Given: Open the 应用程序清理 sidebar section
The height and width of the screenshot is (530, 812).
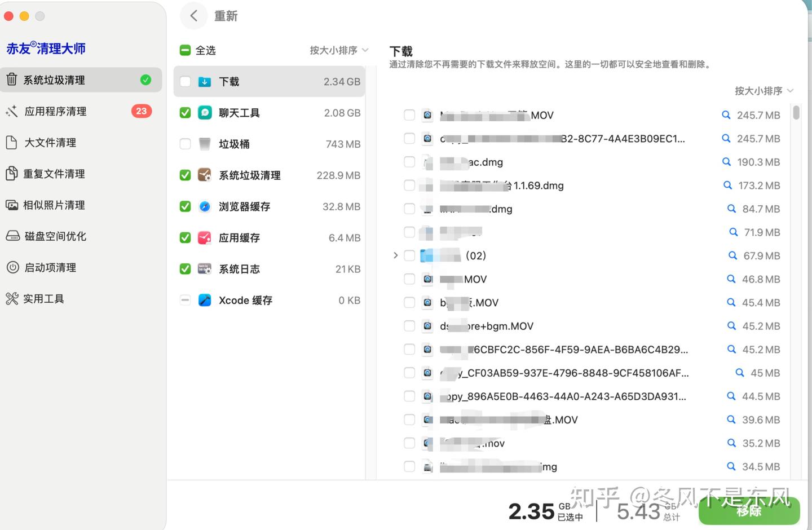Looking at the screenshot, I should point(81,111).
